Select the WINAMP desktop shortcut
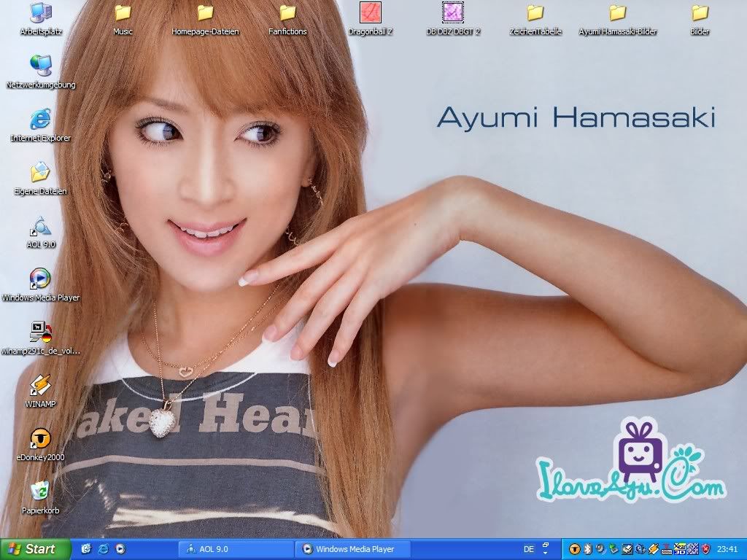Screen dimensions: 747x560 coord(41,392)
